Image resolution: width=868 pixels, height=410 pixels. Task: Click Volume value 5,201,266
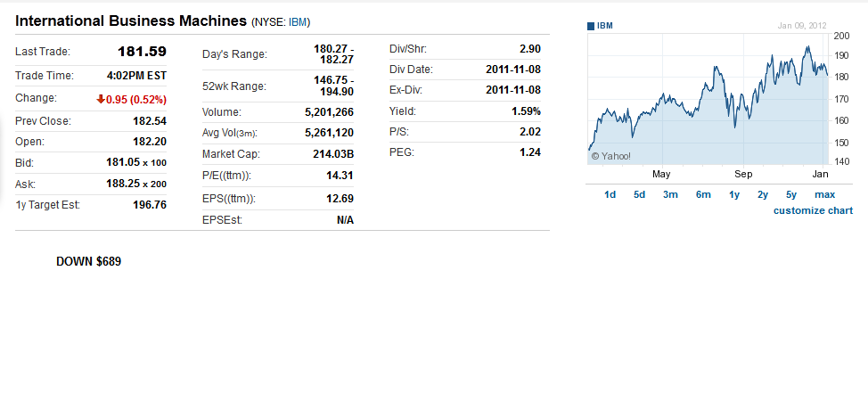329,112
